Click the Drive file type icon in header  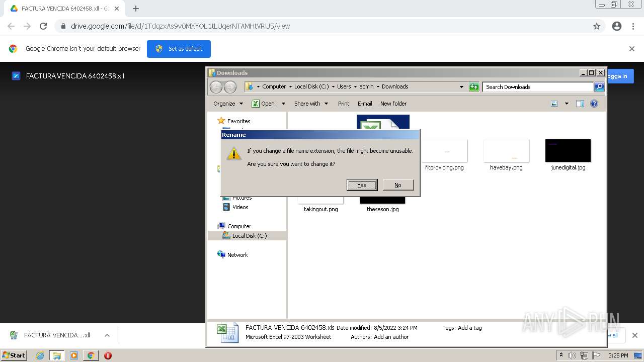(16, 76)
